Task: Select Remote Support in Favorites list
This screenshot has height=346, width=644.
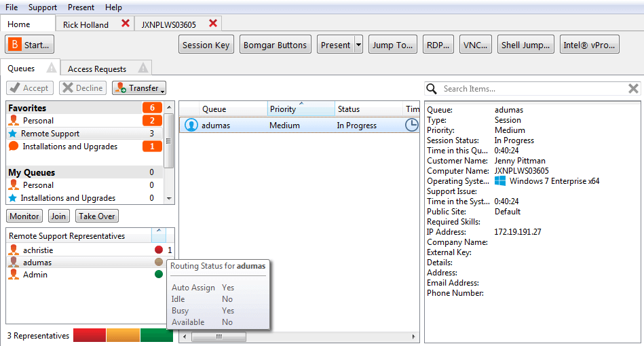Action: point(50,134)
